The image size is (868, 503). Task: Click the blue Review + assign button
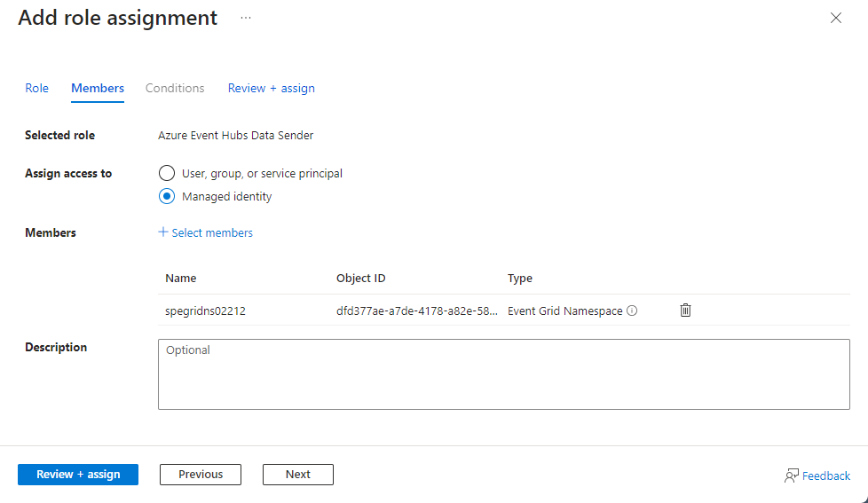tap(78, 475)
